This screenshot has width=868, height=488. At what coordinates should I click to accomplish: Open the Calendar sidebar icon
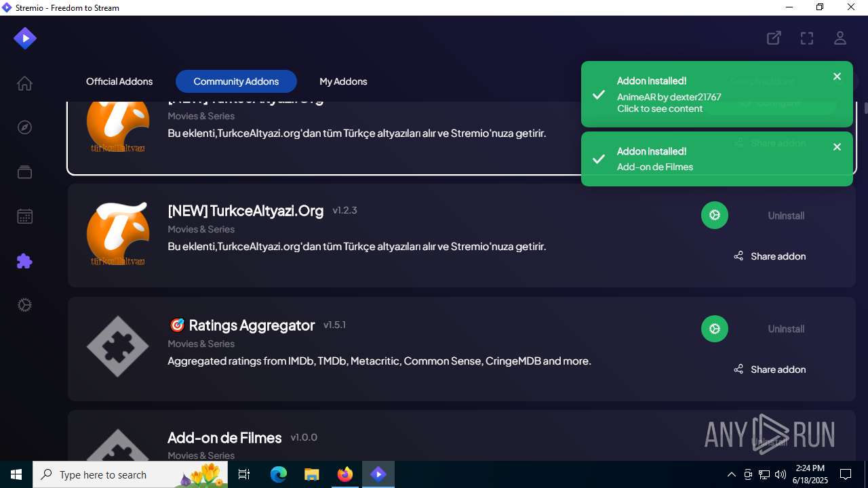[x=24, y=217]
